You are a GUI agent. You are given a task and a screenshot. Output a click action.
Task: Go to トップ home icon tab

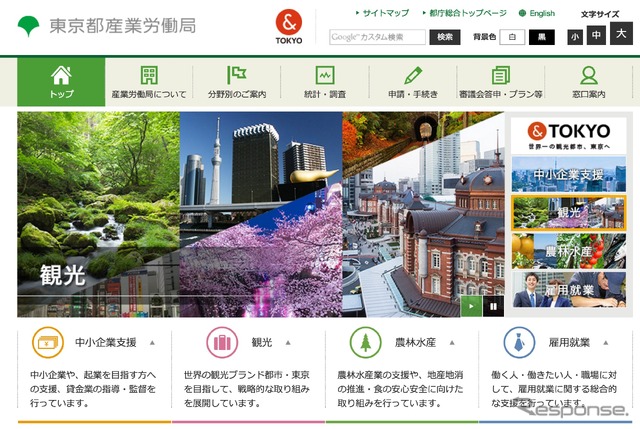pyautogui.click(x=61, y=82)
